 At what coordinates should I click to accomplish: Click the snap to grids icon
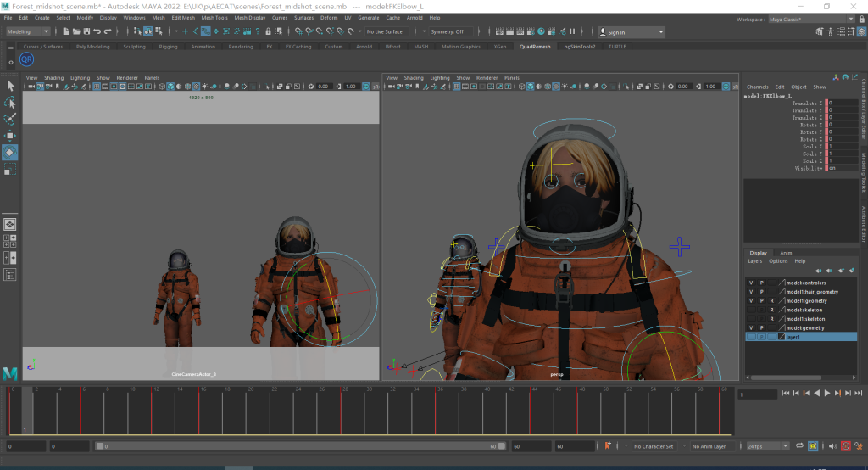(x=299, y=31)
